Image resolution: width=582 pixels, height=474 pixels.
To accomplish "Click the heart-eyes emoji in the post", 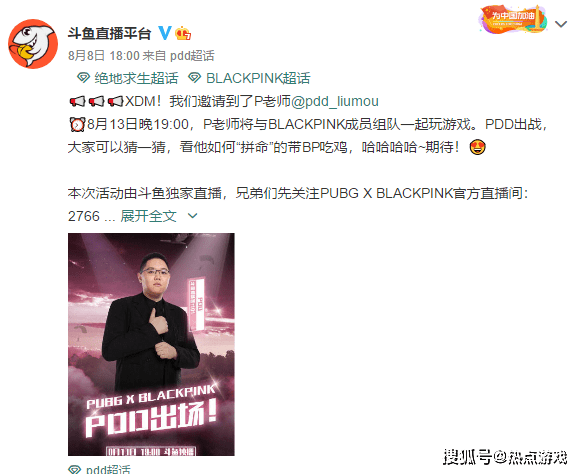I will tap(477, 147).
